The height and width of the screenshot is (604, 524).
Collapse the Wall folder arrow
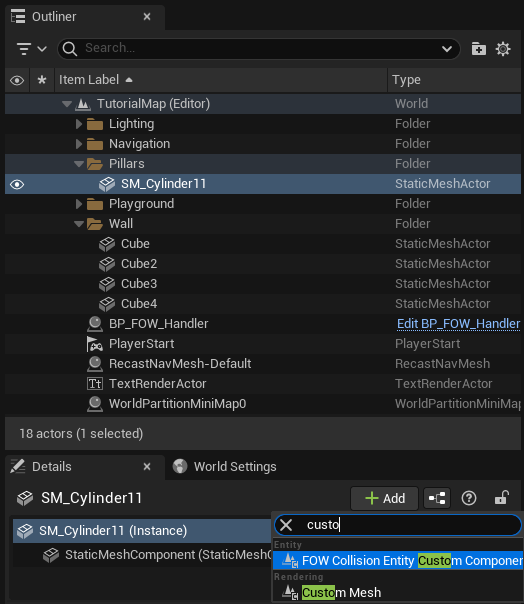tap(79, 224)
